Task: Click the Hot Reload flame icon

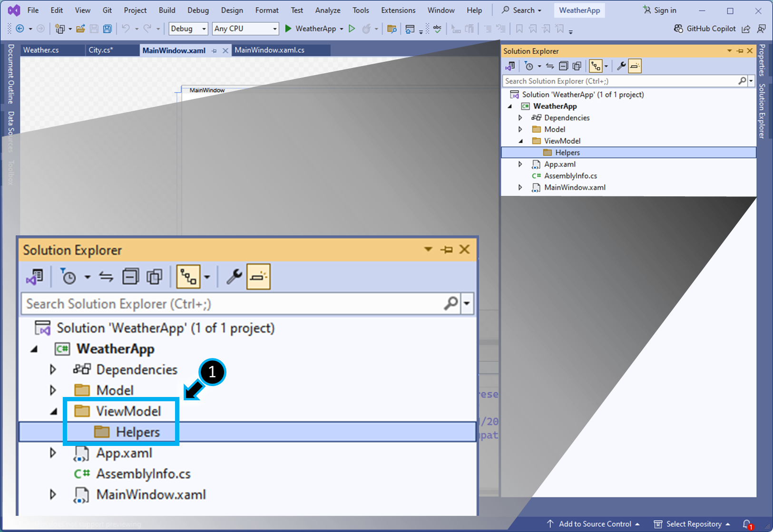Action: [x=366, y=29]
